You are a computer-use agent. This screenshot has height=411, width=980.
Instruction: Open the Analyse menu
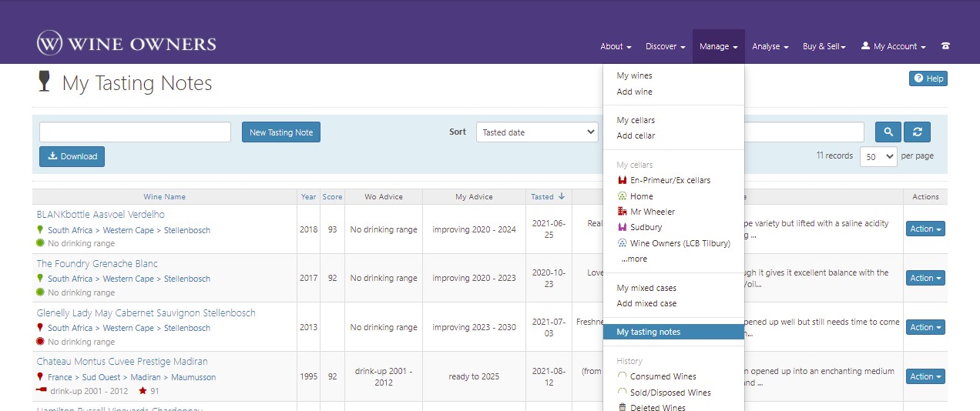pos(770,46)
